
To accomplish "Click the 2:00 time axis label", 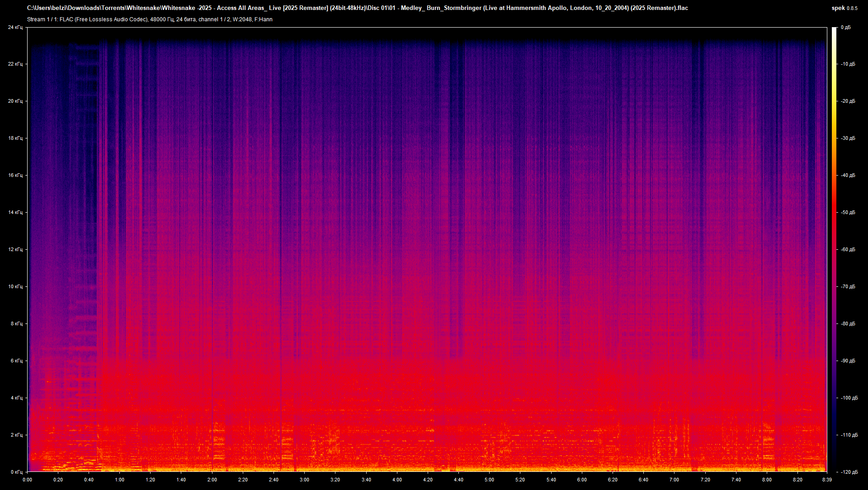I will pos(212,480).
